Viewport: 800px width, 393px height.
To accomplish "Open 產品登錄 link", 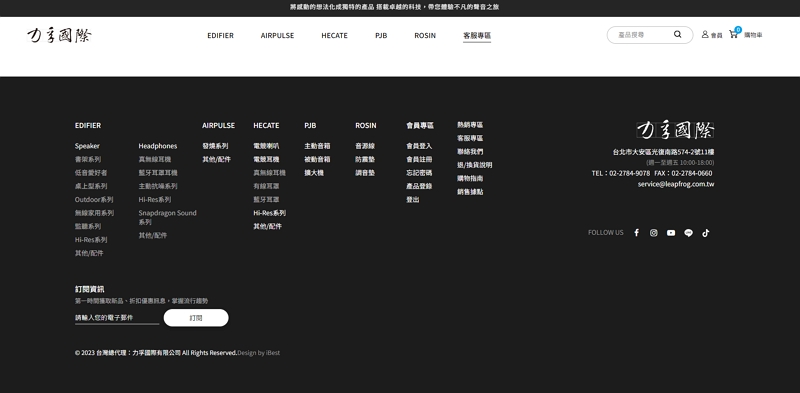I will tap(419, 186).
